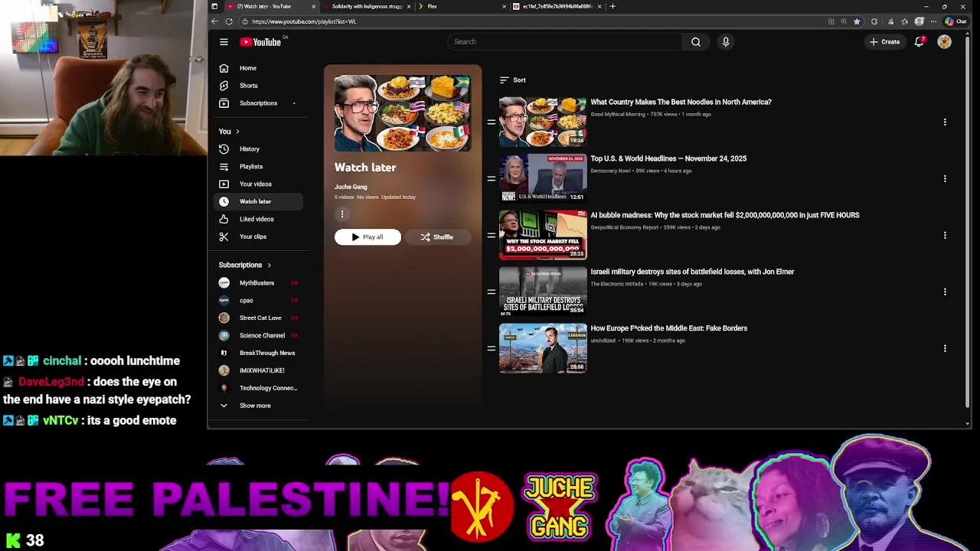The image size is (980, 551).
Task: Reload the page with the refresh button
Action: point(229,21)
